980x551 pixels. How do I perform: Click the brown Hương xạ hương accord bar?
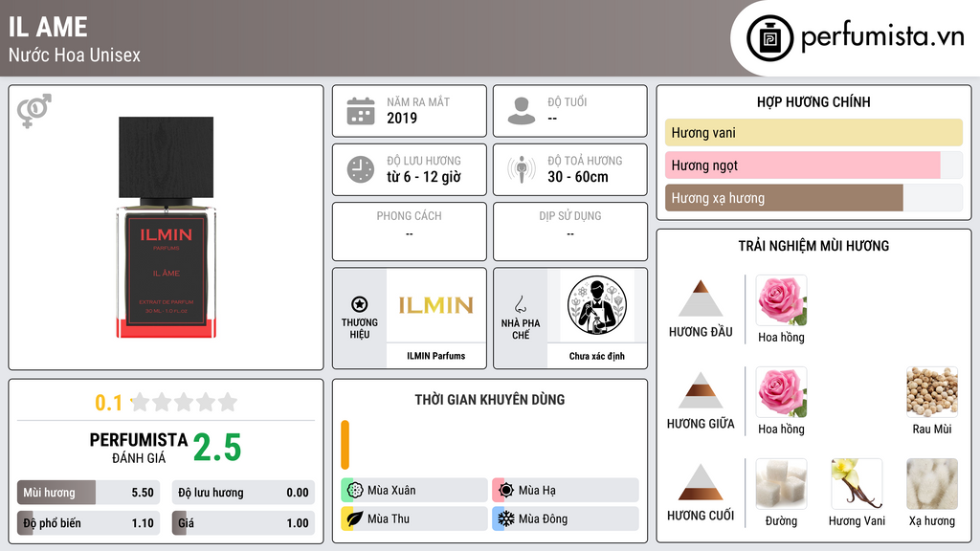click(784, 197)
